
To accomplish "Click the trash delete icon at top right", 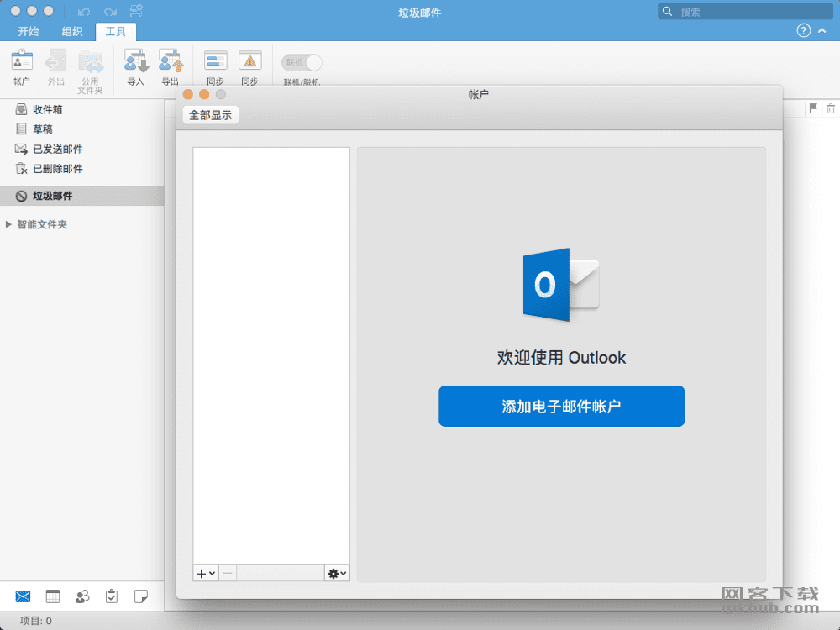I will pyautogui.click(x=831, y=108).
